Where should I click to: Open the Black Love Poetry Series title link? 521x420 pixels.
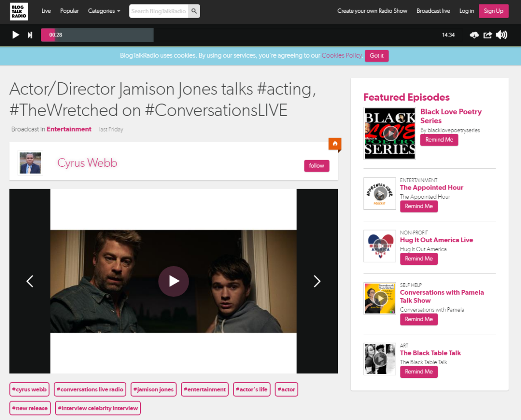(451, 116)
